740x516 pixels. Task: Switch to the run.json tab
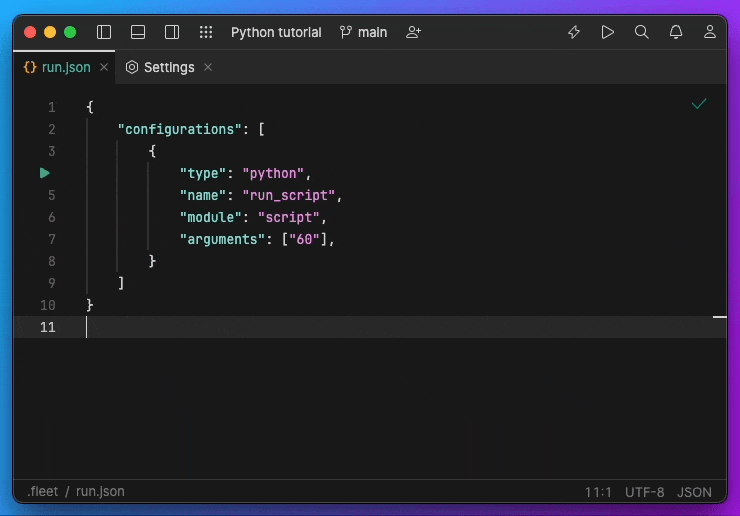[66, 68]
